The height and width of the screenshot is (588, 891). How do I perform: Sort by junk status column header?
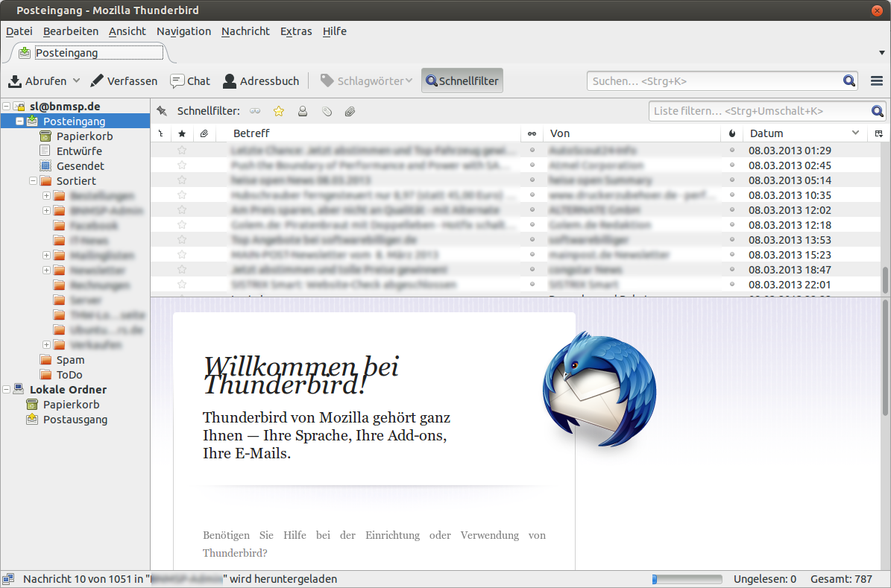[x=732, y=133]
